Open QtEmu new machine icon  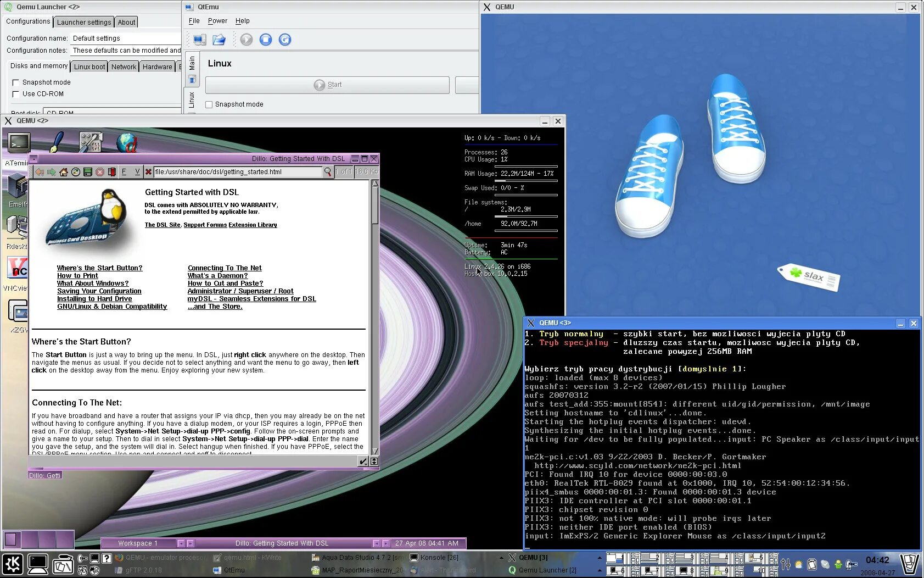pyautogui.click(x=199, y=40)
